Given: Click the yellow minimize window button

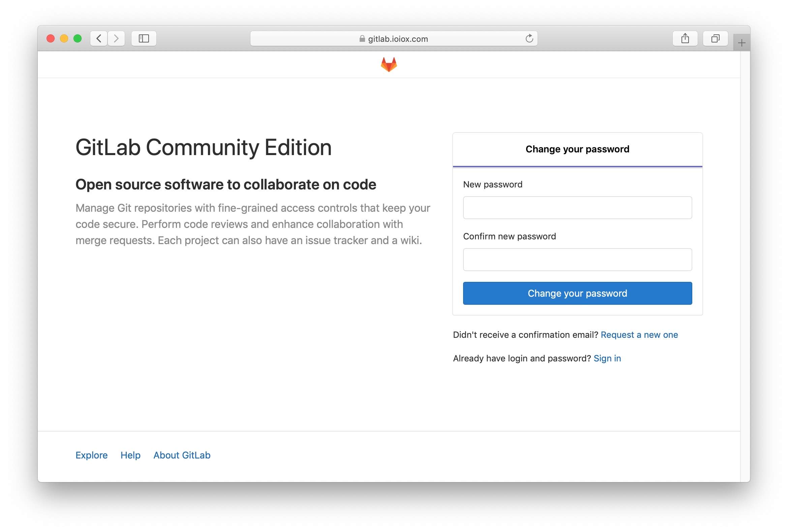Looking at the screenshot, I should 64,38.
